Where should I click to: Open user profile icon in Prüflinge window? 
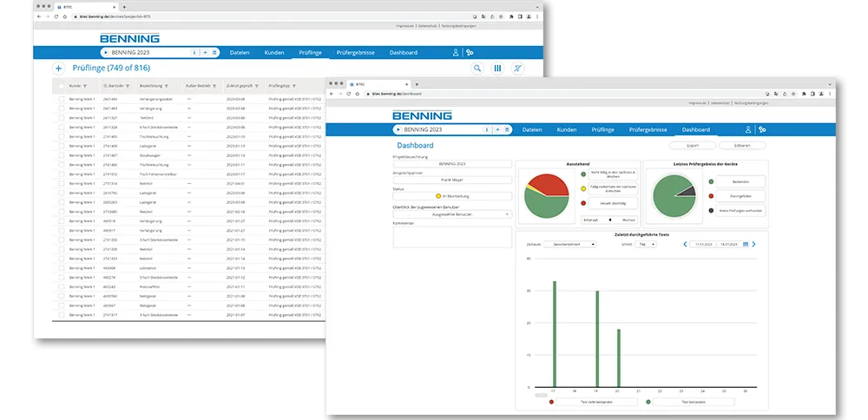coord(456,53)
